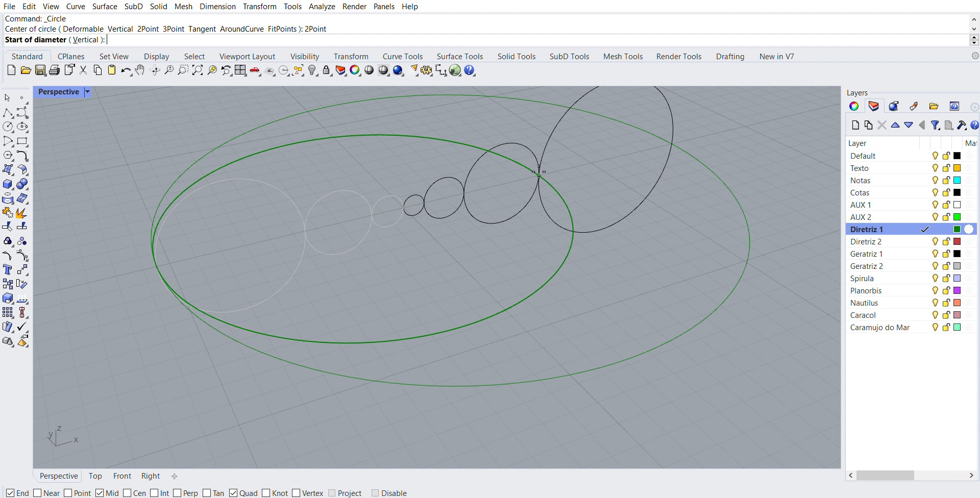The height and width of the screenshot is (498, 980).
Task: Click the Text object T tool
Action: 8,269
